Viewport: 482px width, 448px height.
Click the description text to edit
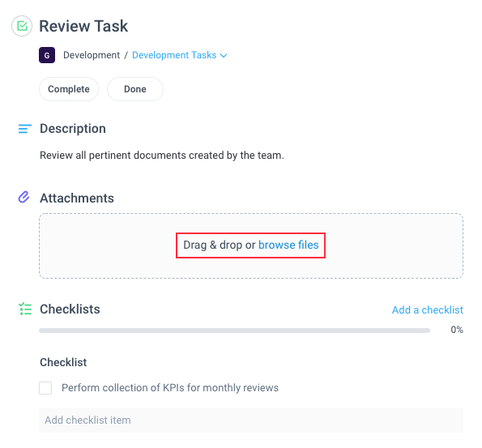pyautogui.click(x=162, y=156)
